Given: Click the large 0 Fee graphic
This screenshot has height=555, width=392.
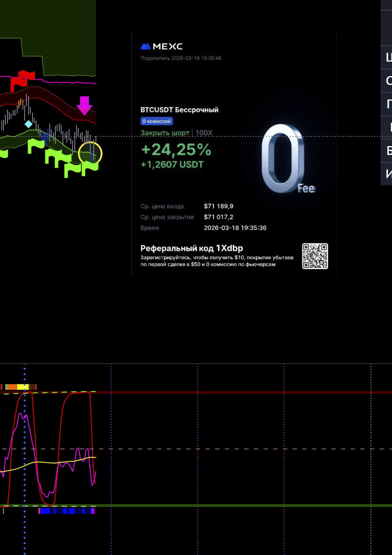Looking at the screenshot, I should (x=285, y=158).
